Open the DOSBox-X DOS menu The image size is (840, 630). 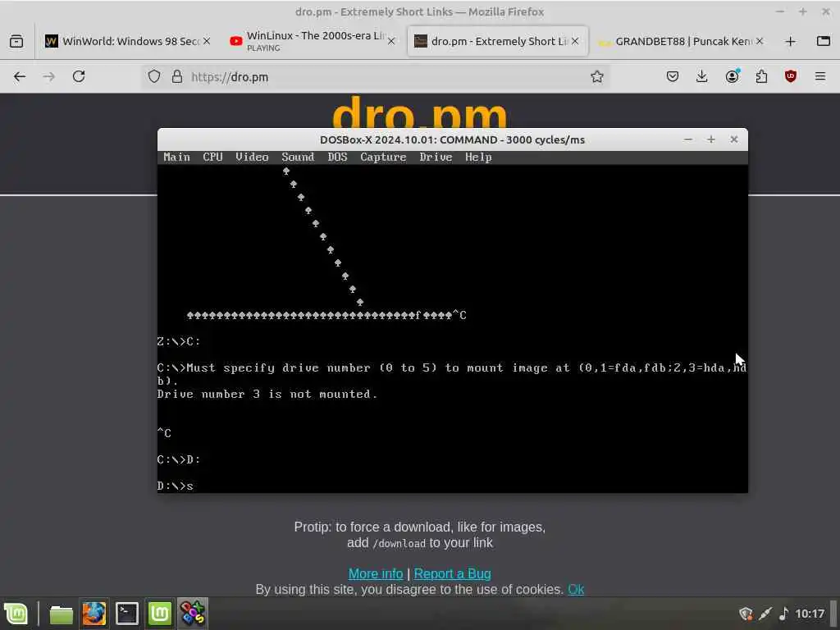337,157
